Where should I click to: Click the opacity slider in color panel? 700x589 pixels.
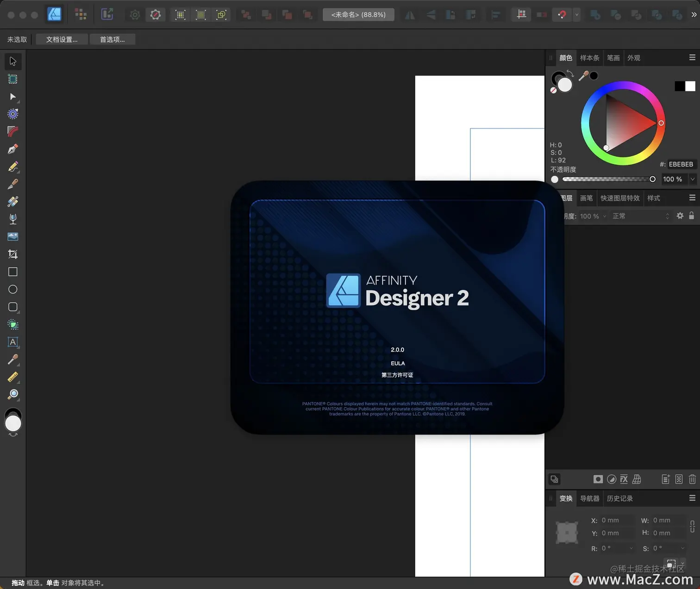click(607, 179)
